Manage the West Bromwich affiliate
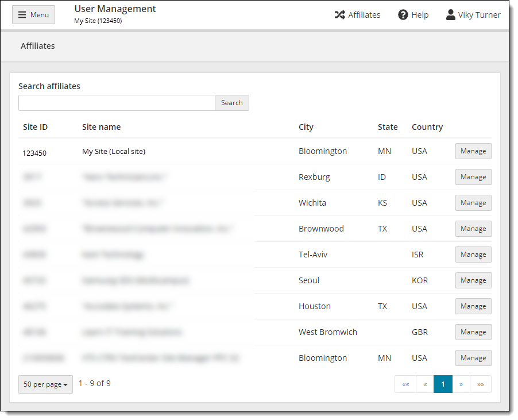518x420 pixels. [473, 332]
